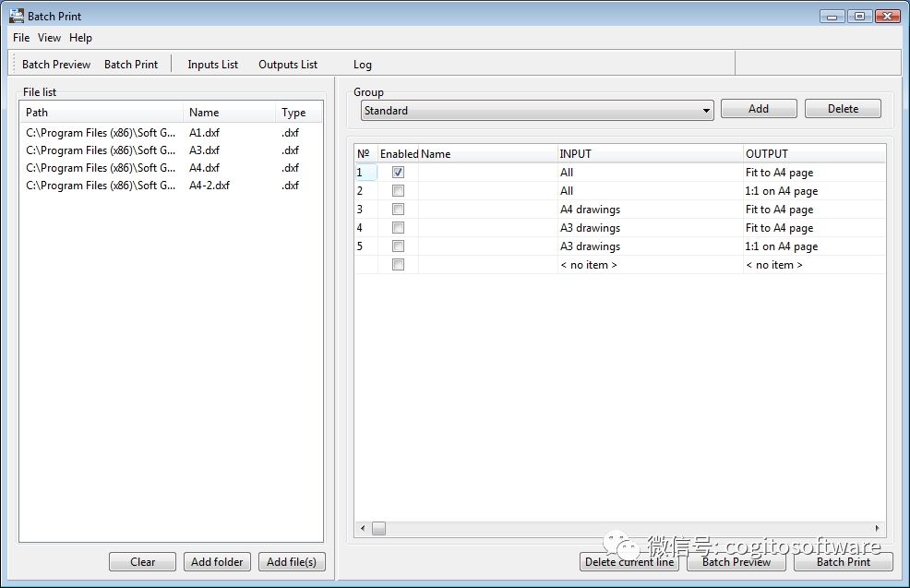This screenshot has width=910, height=588.
Task: Uncheck the Enabled box for row 1
Action: (398, 173)
